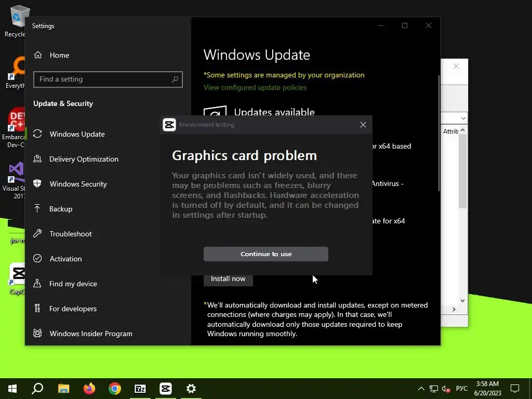This screenshot has height=399, width=532.
Task: Click the scroll down arrow in background window
Action: pyautogui.click(x=462, y=301)
